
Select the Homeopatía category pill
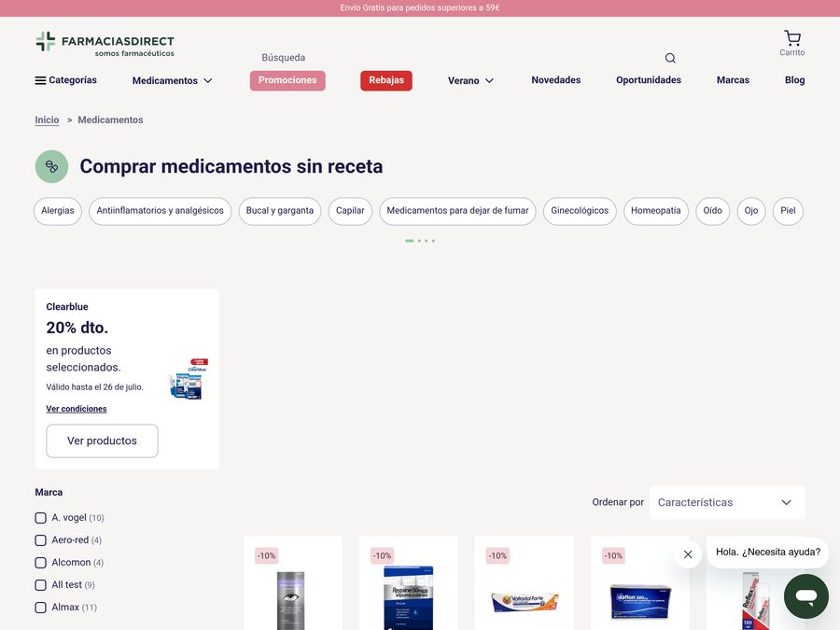coord(656,211)
